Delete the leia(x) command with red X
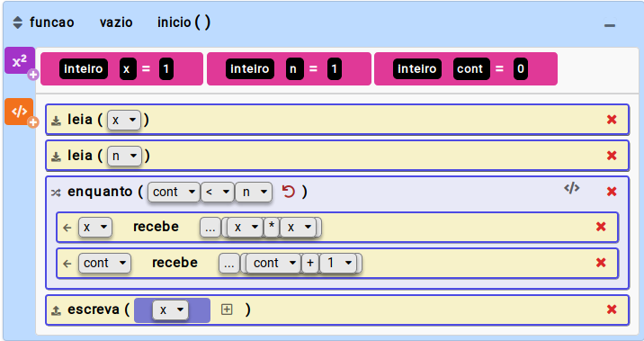 (x=612, y=120)
